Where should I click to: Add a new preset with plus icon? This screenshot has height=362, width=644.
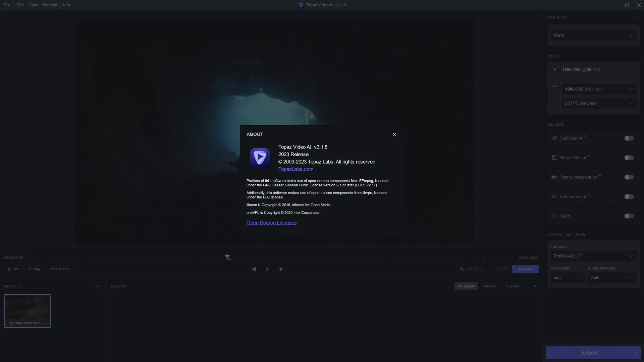[636, 17]
